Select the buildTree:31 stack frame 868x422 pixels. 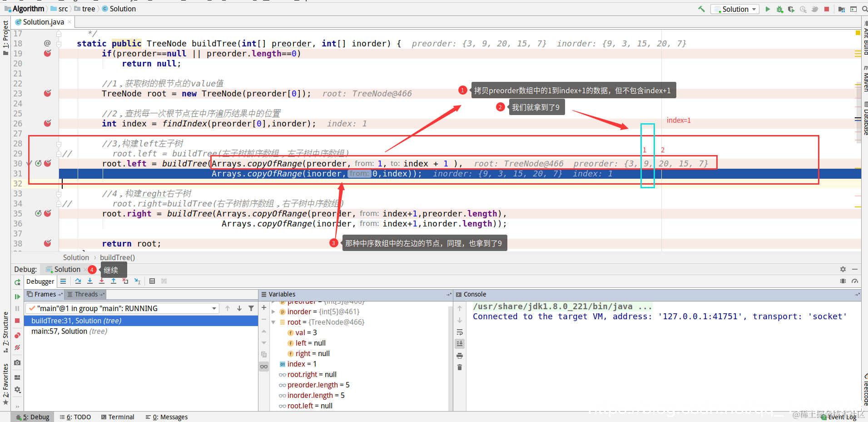tap(141, 321)
